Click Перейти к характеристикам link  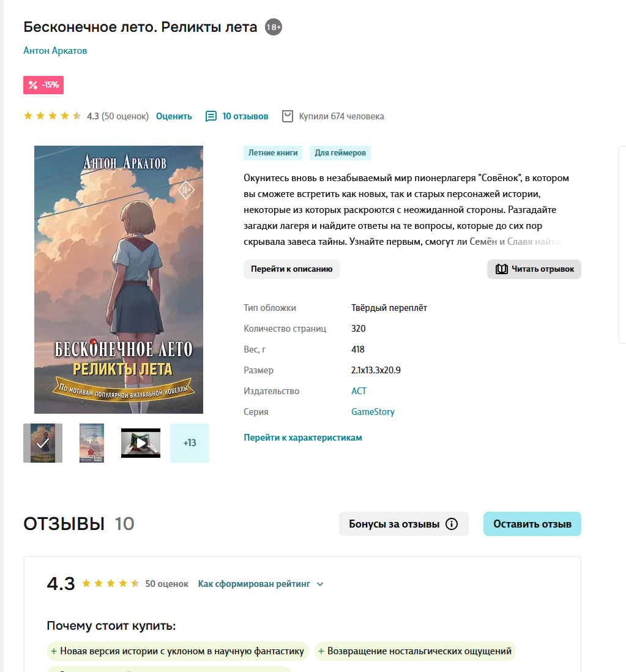click(x=303, y=438)
